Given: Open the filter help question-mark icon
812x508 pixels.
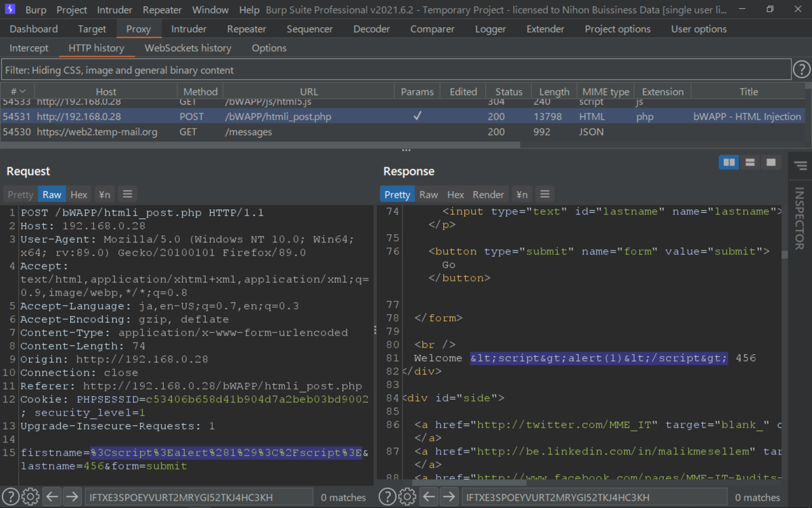Looking at the screenshot, I should pos(801,70).
